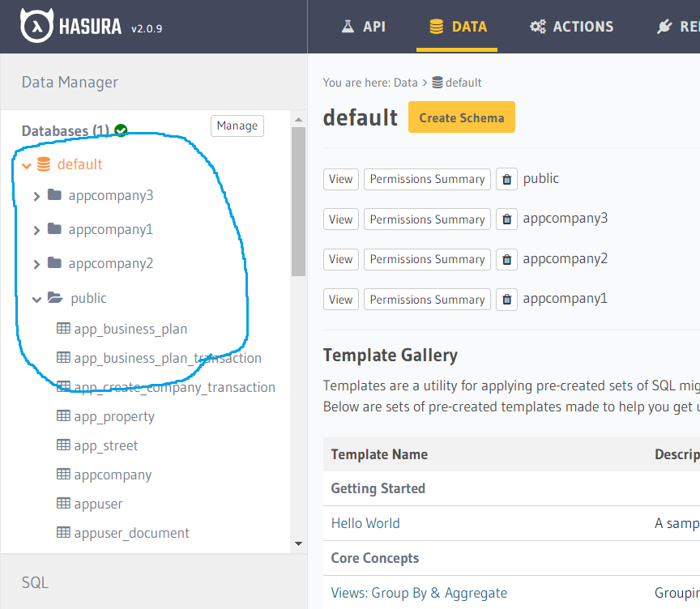Open the ACTIONS tab
Screen dimensions: 700x609
(x=571, y=27)
